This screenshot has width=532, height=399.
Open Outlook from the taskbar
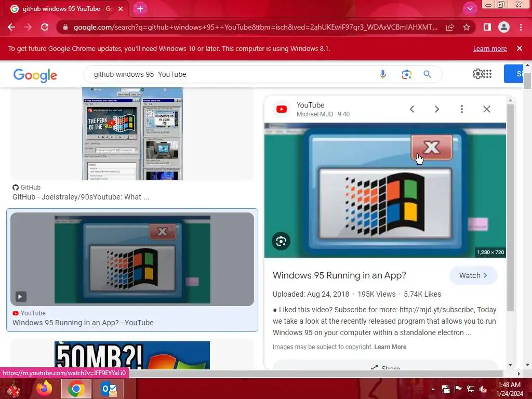(x=109, y=389)
